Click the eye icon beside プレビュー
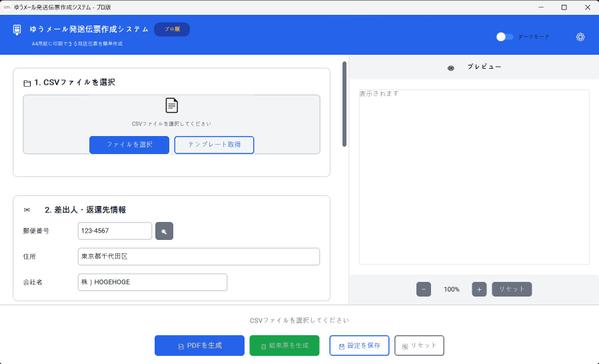Image resolution: width=599 pixels, height=364 pixels. (x=451, y=68)
